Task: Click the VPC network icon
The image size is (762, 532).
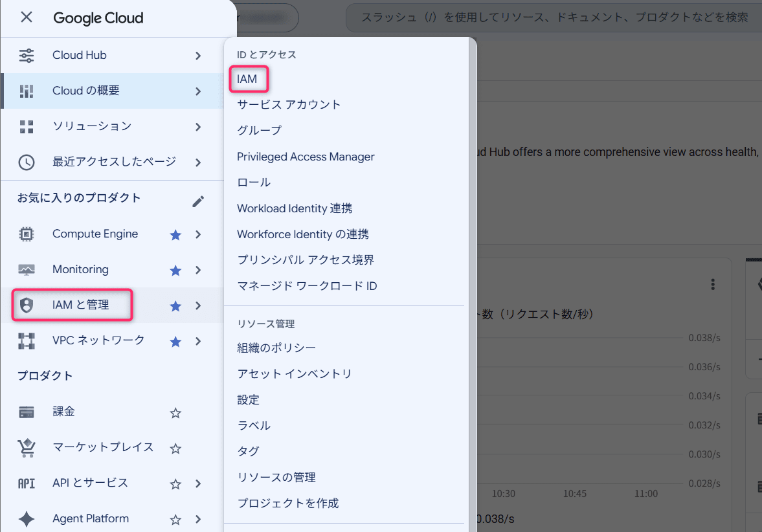Action: 27,341
